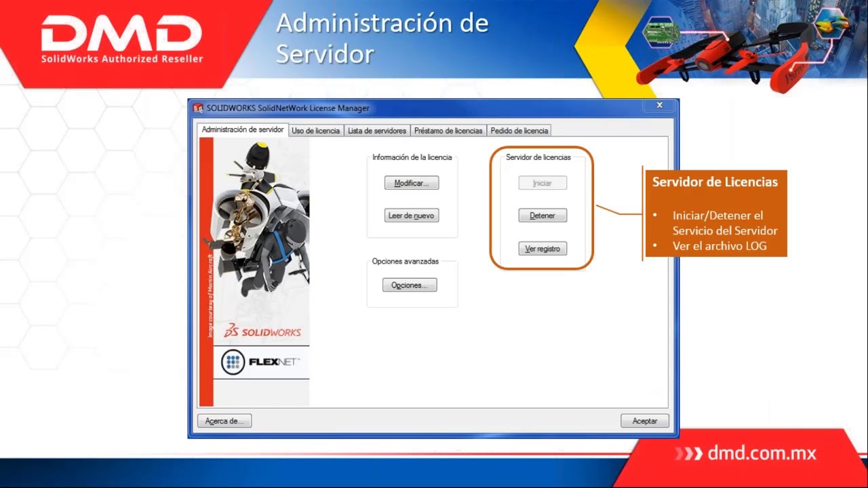Open Opciones... under Opciones avanzadas
The image size is (868, 488).
click(x=410, y=285)
